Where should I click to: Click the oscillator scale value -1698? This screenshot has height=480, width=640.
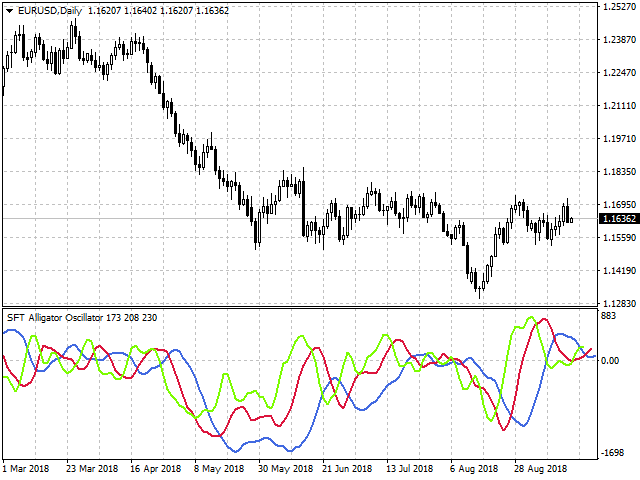pos(613,453)
